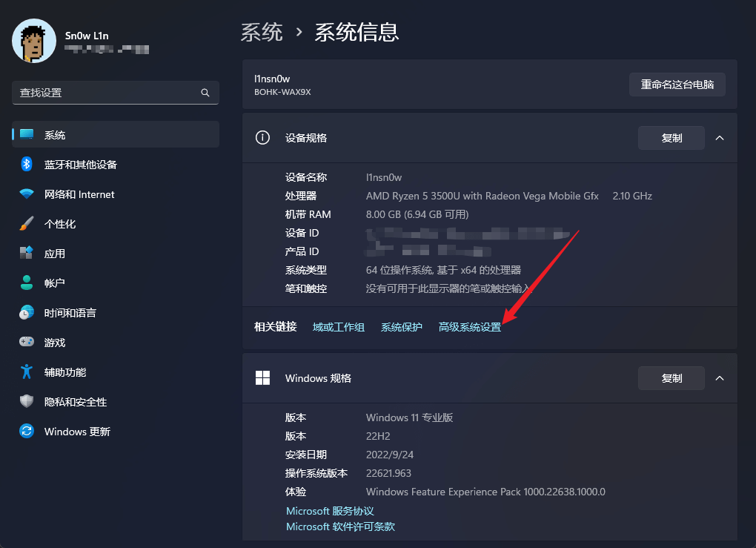Open 帐户 settings page
The height and width of the screenshot is (548, 756).
[116, 283]
